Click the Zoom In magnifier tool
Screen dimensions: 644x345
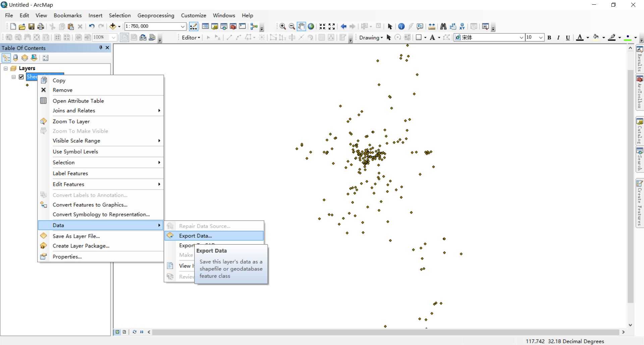pyautogui.click(x=283, y=26)
